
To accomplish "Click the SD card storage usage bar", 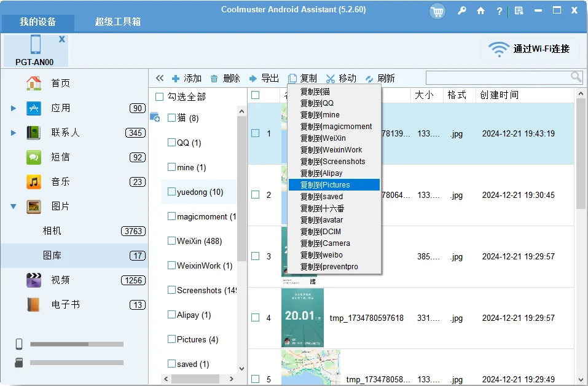I will point(77,363).
